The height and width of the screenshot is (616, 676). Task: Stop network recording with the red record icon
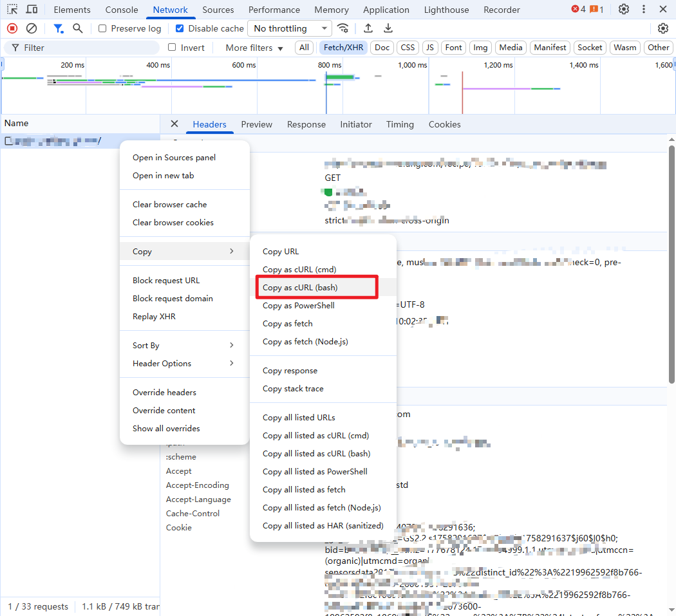(11, 28)
